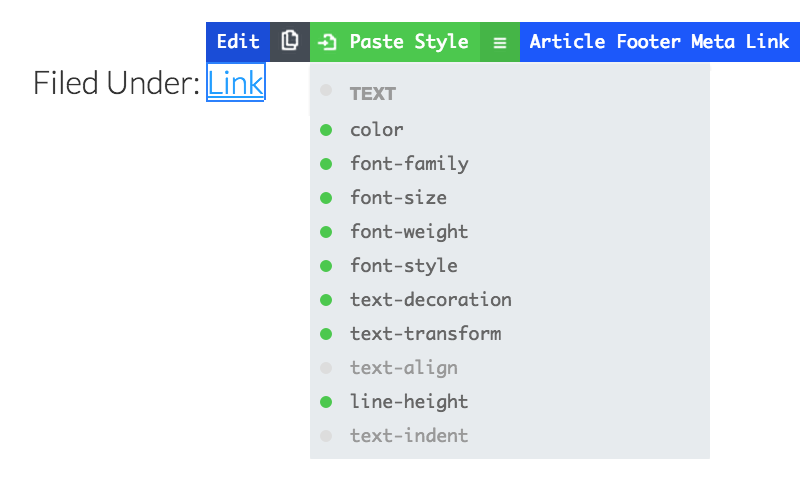The width and height of the screenshot is (800, 500).
Task: Toggle the font-weight property dot
Action: point(326,232)
